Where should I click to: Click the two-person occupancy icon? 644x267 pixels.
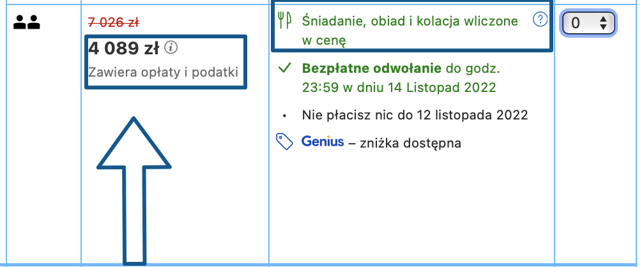[x=27, y=24]
